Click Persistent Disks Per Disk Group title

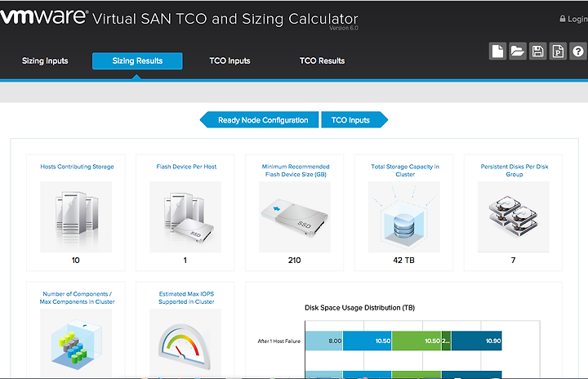pos(514,171)
